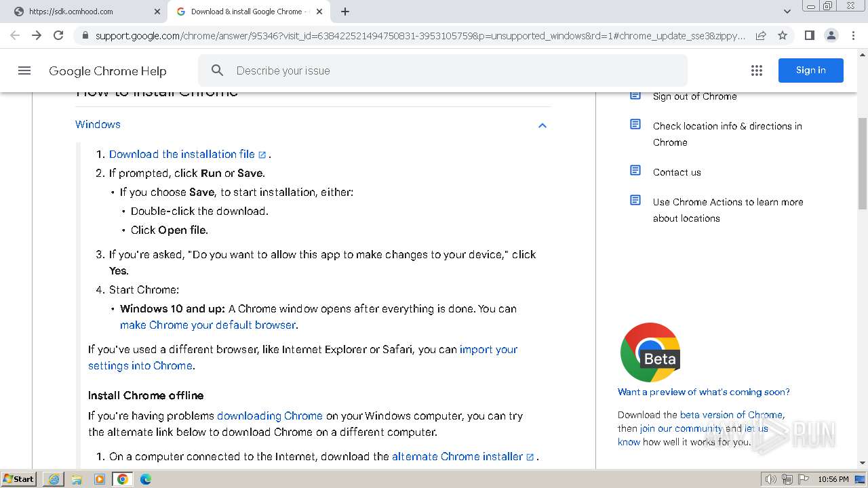The image size is (868, 488).
Task: Open the Windows Start menu
Action: coord(18,479)
